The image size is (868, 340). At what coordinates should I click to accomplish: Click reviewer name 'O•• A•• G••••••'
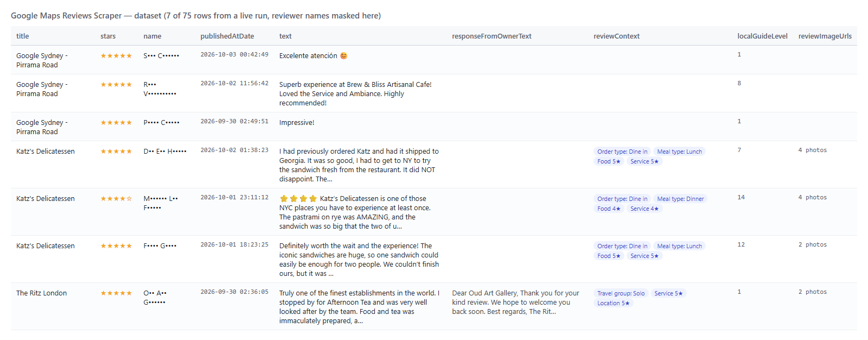point(155,298)
